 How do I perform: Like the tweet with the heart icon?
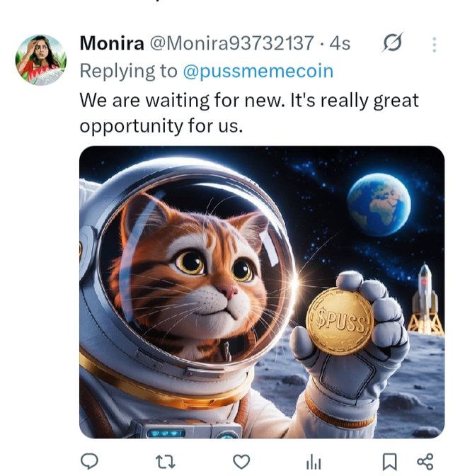(x=241, y=462)
